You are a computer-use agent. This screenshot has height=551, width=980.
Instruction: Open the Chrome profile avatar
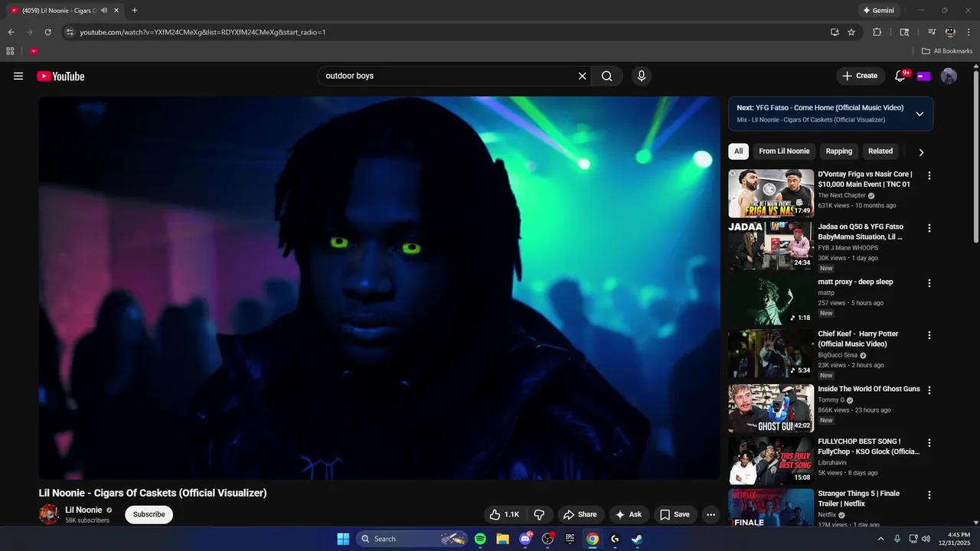950,32
